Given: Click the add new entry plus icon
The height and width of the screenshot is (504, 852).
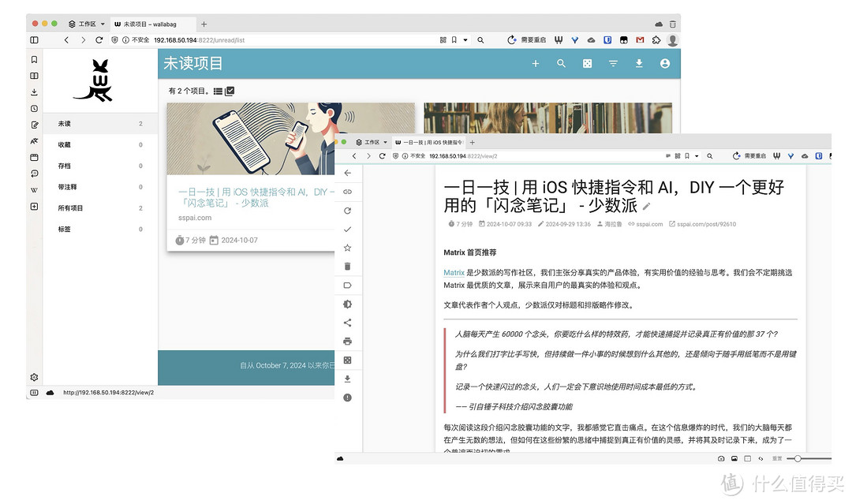Looking at the screenshot, I should point(536,64).
